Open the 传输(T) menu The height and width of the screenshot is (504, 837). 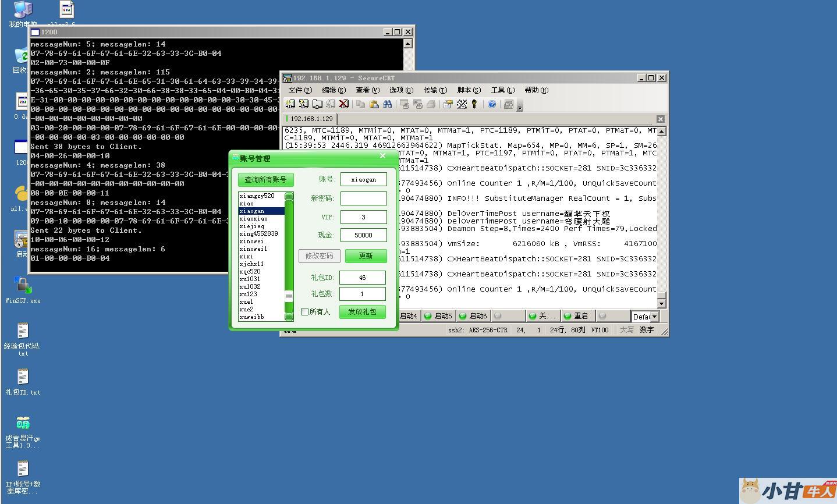coord(435,90)
